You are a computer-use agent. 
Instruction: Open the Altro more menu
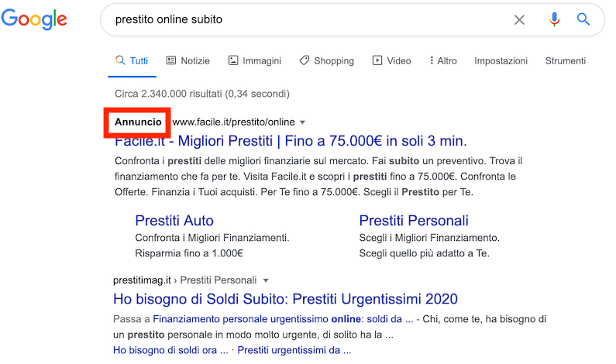[x=442, y=60]
